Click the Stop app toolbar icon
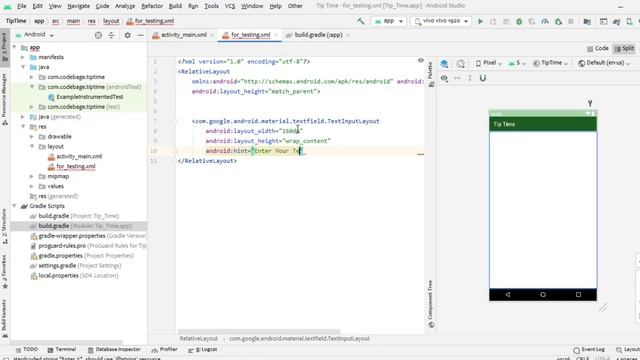The height and width of the screenshot is (360, 640). click(x=571, y=21)
